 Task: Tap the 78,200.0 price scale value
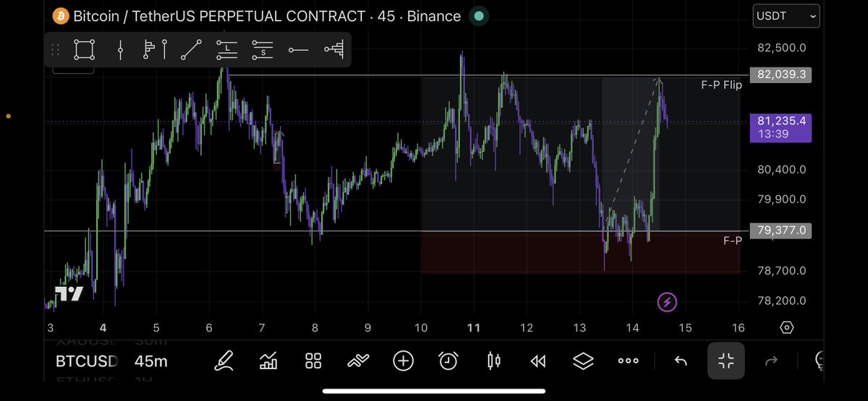781,301
